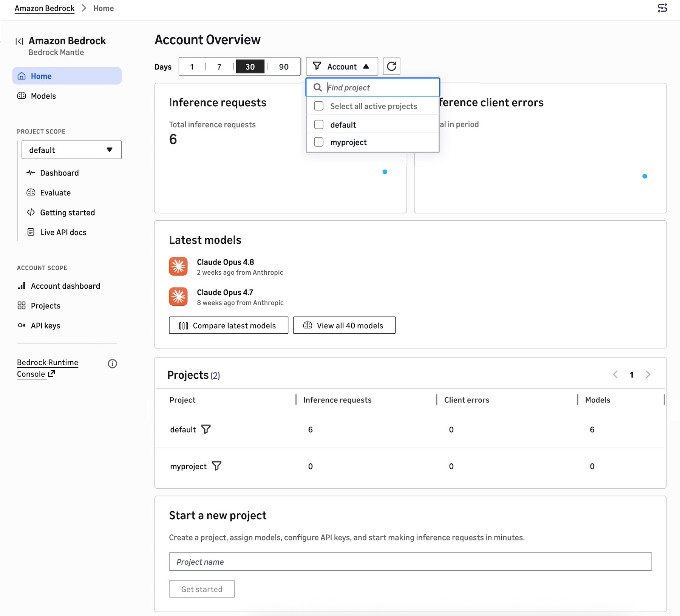Check the default project checkbox
This screenshot has height=616, width=680.
[x=319, y=124]
